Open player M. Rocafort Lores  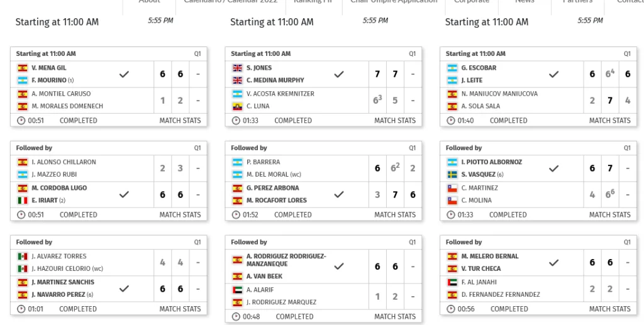277,201
